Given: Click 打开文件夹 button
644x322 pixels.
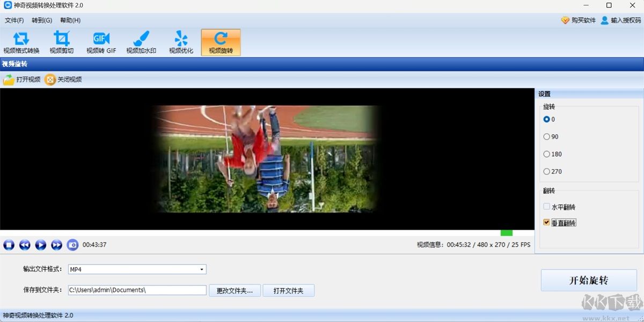Looking at the screenshot, I should point(288,290).
